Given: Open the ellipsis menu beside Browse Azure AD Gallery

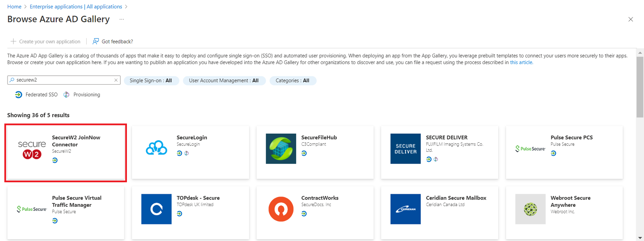Looking at the screenshot, I should (122, 19).
